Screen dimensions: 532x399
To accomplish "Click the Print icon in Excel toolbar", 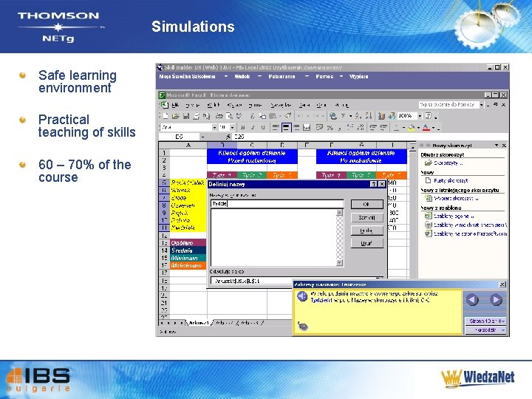I will pyautogui.click(x=219, y=116).
